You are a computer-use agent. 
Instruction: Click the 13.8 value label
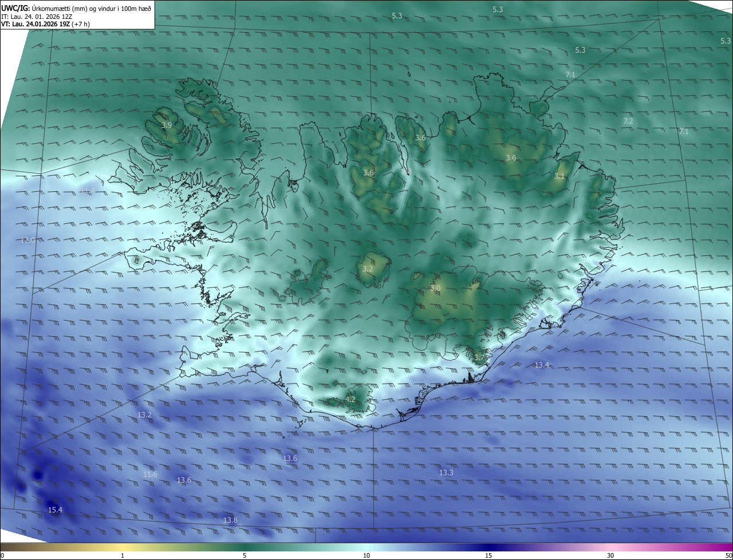(230, 520)
